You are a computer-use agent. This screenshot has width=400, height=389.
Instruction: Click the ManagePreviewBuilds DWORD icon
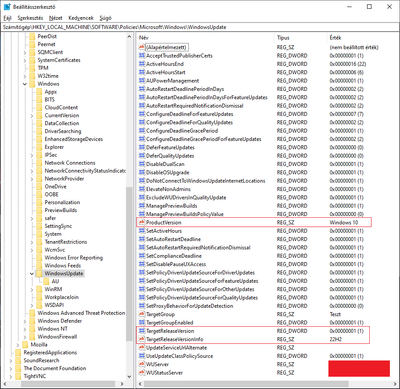pos(142,206)
